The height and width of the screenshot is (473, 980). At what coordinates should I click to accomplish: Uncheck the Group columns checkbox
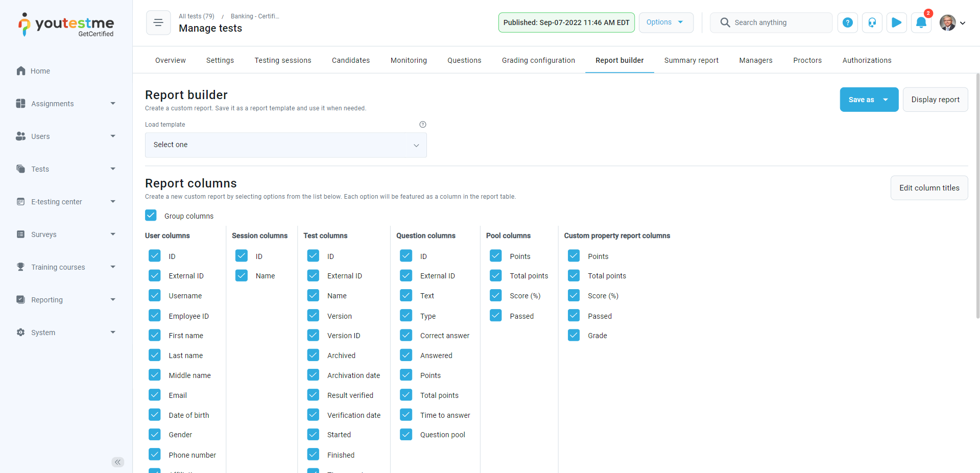click(151, 216)
